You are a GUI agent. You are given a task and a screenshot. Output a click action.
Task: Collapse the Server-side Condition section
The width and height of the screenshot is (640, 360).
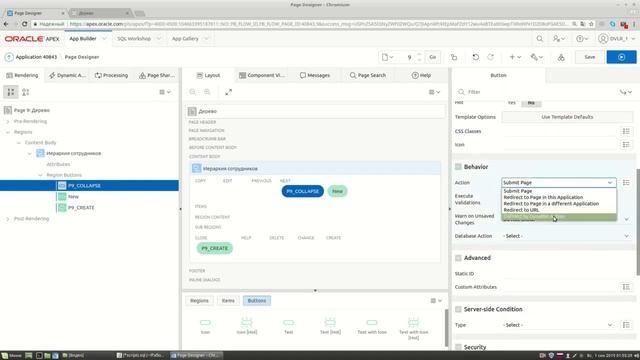tap(458, 309)
